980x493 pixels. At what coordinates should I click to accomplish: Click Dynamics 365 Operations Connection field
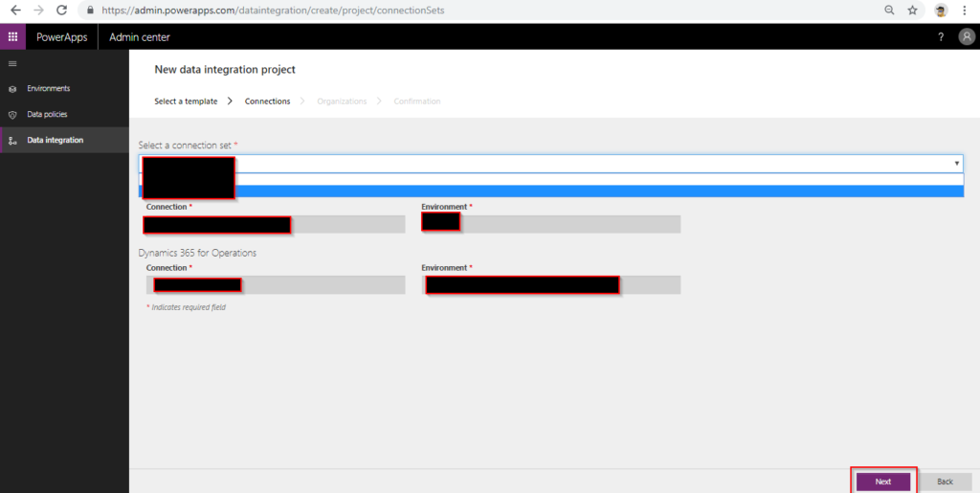pos(275,285)
